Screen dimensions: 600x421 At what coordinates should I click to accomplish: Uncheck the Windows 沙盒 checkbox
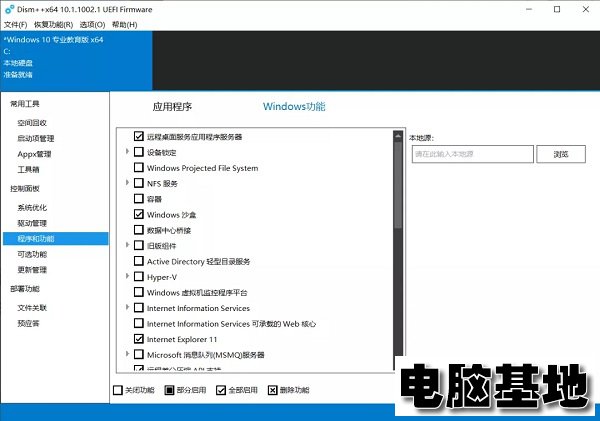pos(139,214)
